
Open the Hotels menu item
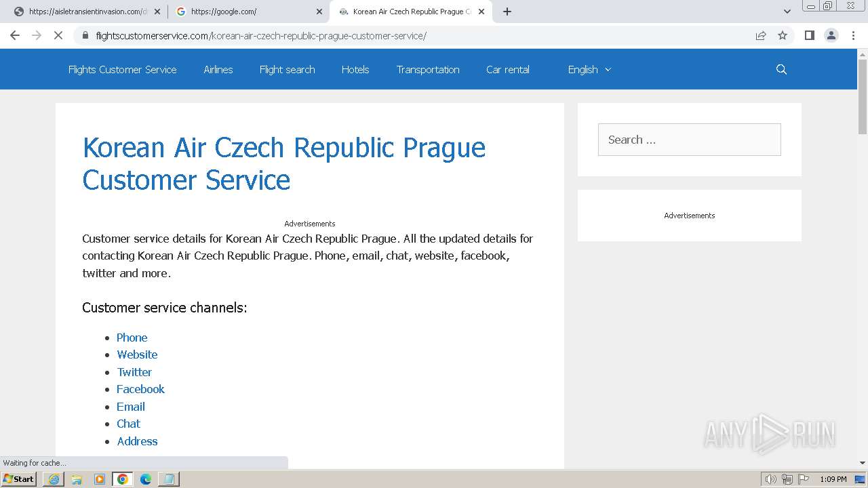355,69
